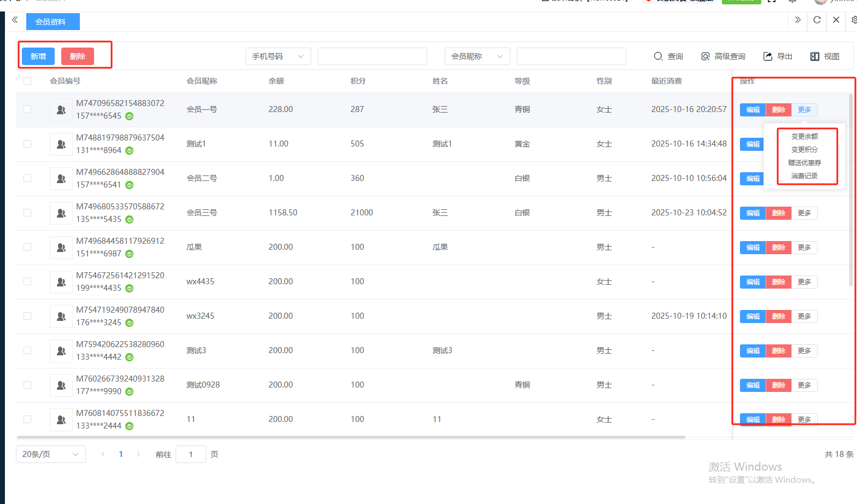Screen dimensions: 857x504
Task: Click the blue 新增 button
Action: pos(38,56)
